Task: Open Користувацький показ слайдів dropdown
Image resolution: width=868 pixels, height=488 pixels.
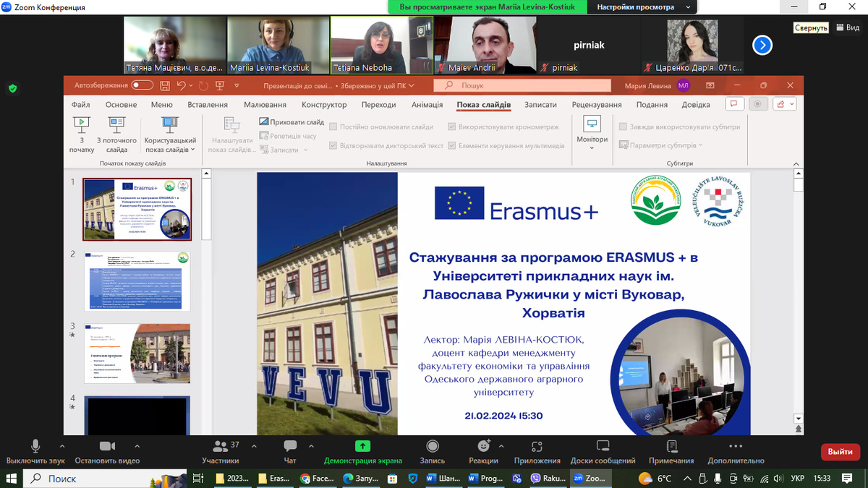Action: (170, 135)
